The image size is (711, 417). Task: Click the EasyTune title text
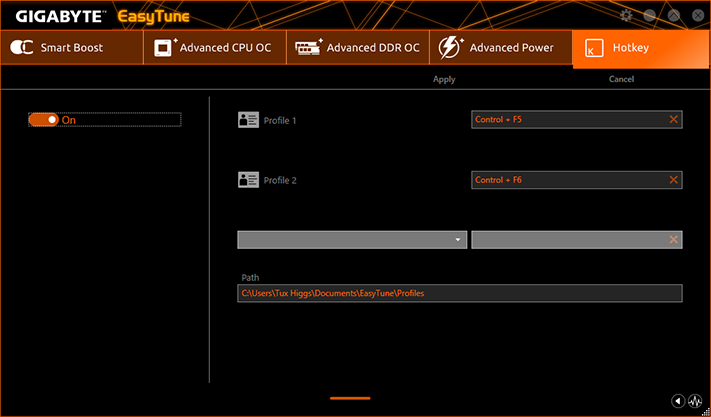(x=153, y=17)
